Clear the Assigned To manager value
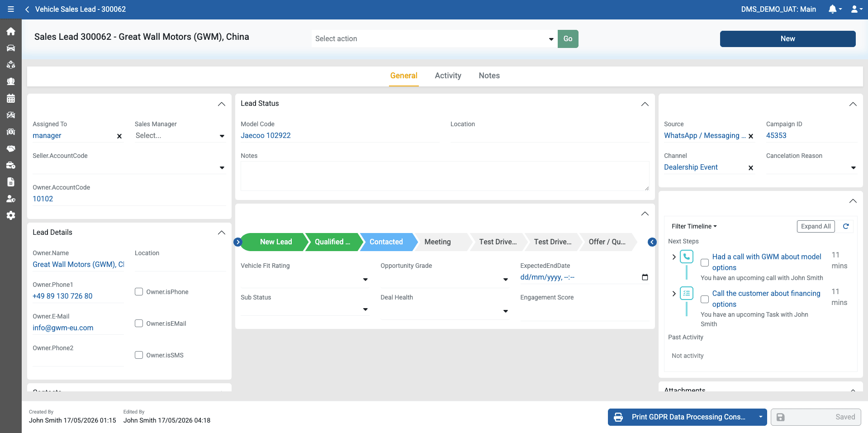Viewport: 868px width, 433px height. [x=119, y=136]
